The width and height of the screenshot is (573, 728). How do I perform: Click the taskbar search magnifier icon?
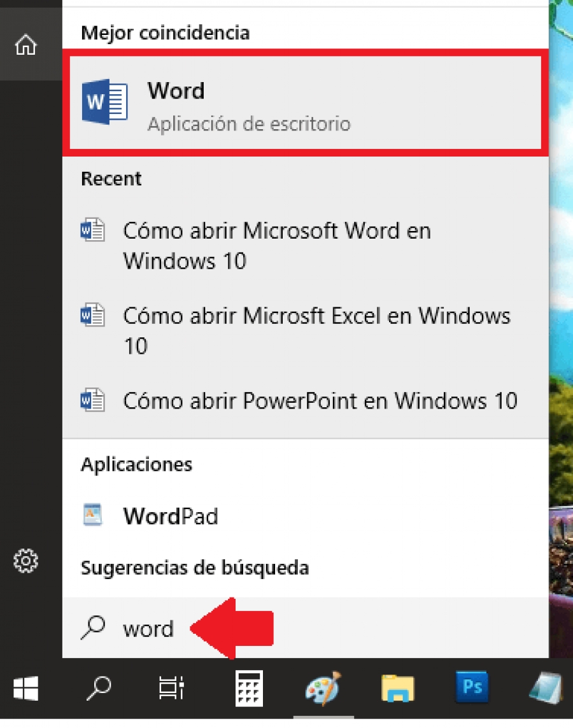pos(99,688)
